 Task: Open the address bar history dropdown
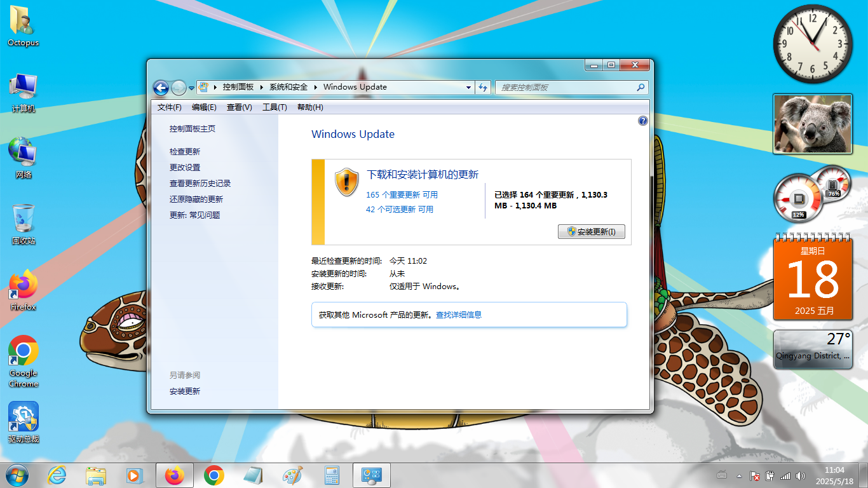(468, 87)
